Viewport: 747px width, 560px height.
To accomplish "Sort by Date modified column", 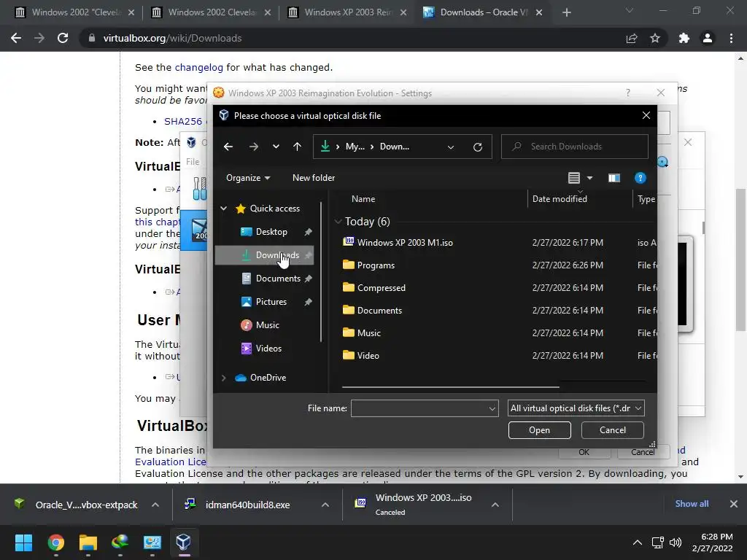I will click(560, 199).
